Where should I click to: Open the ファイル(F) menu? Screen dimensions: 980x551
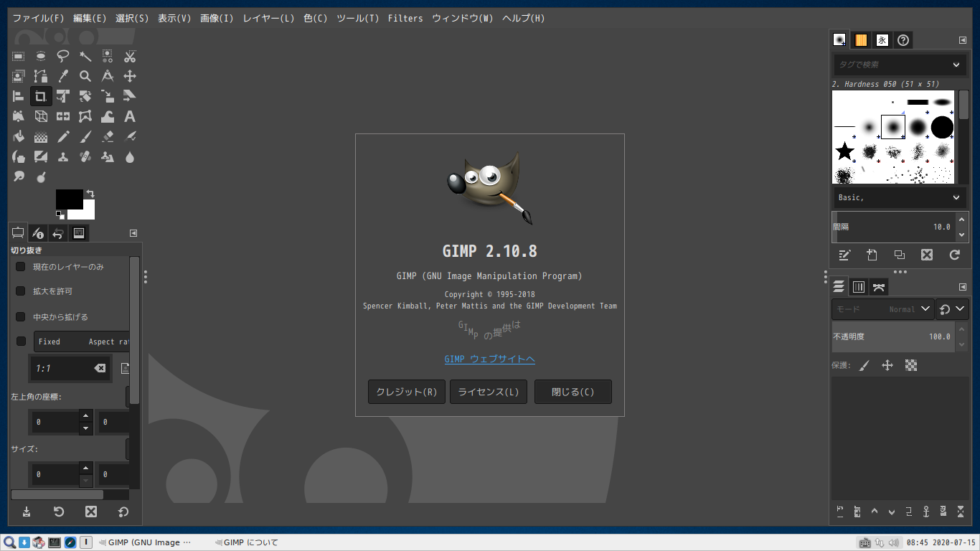(x=38, y=18)
